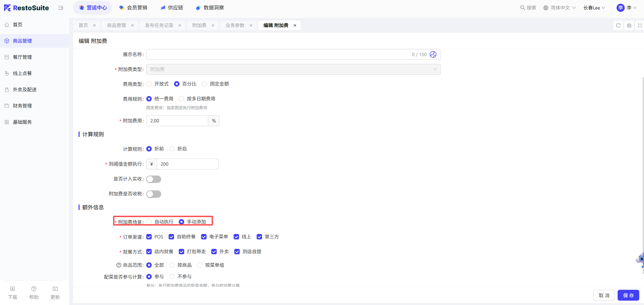Viewport: 644px width, 305px height.
Task: Click the refresh icon in tab bar
Action: pos(618,25)
